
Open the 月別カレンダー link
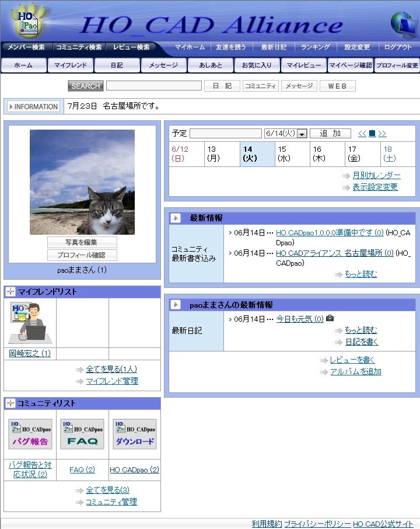click(x=376, y=175)
